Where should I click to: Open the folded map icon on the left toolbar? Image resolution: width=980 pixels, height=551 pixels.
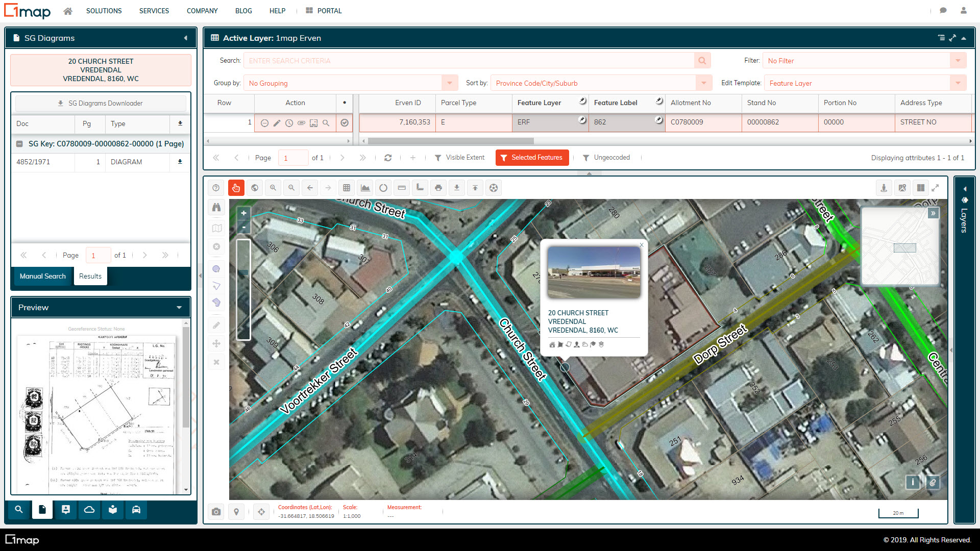tap(216, 228)
